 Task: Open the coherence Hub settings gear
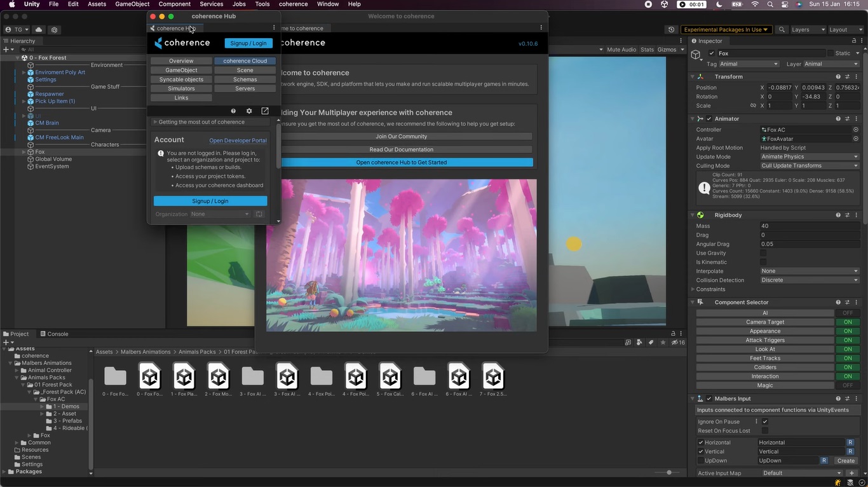coord(249,111)
